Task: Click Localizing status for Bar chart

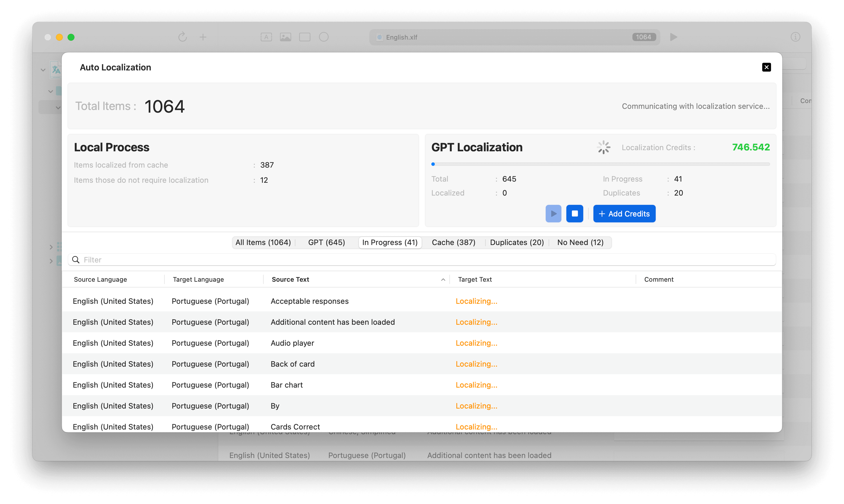Action: coord(476,385)
